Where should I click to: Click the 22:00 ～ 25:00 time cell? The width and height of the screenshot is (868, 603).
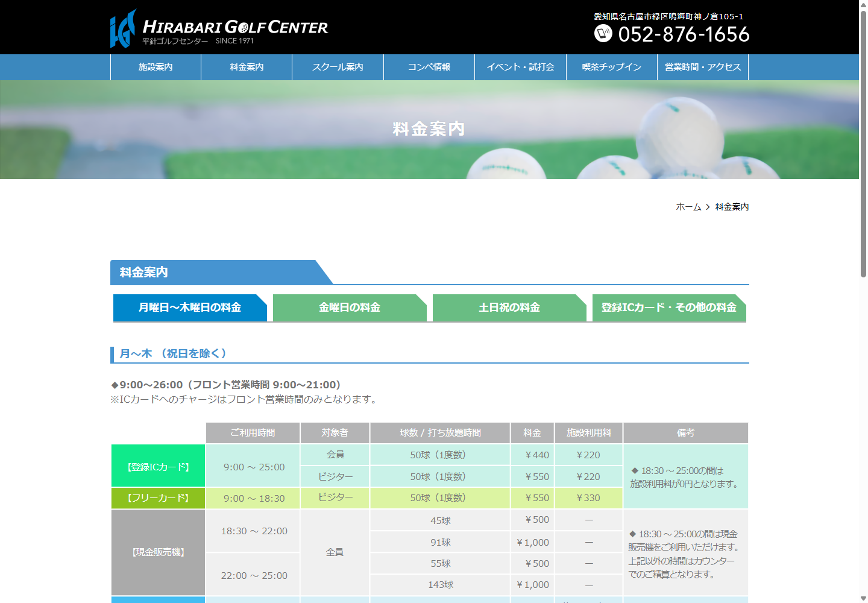coord(253,575)
